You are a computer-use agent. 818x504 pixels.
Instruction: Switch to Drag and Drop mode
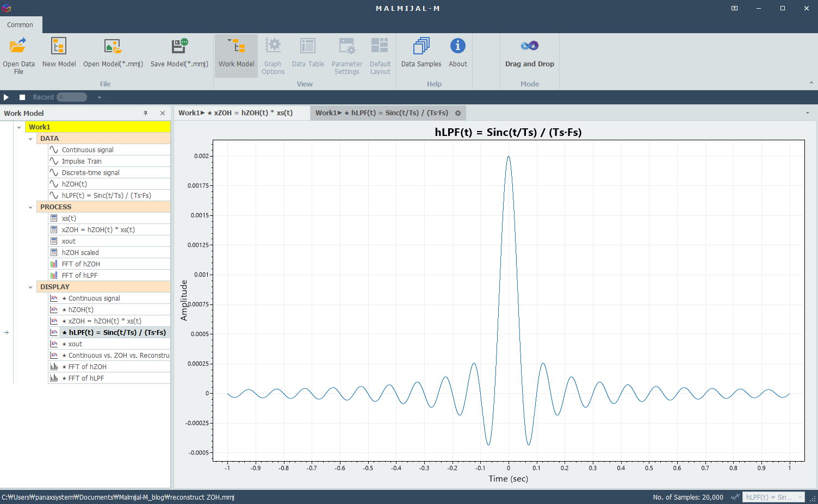[x=529, y=53]
